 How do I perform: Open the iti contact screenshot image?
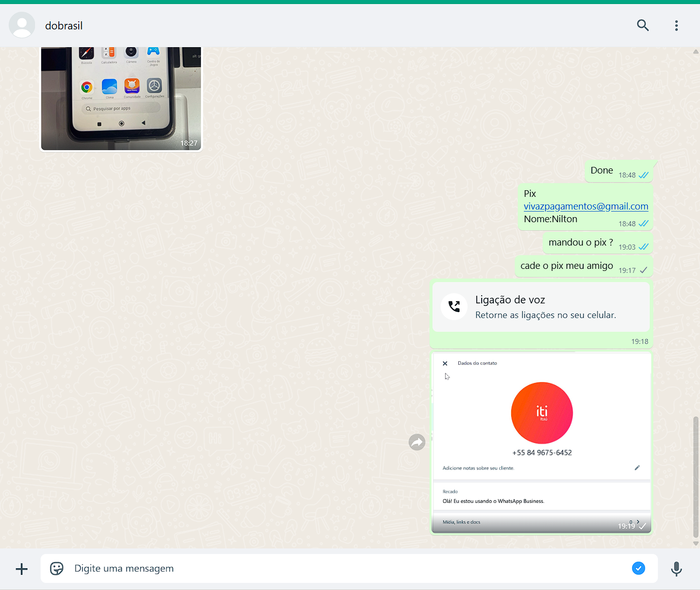[x=541, y=442]
